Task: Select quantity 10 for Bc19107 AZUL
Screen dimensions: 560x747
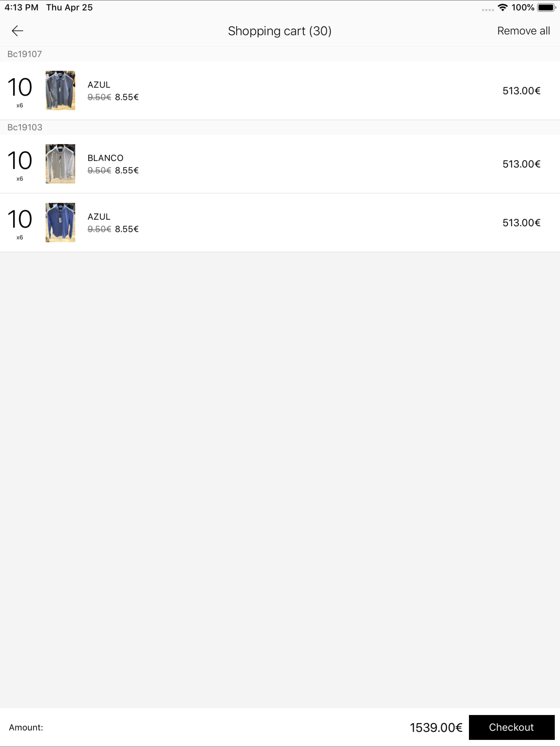Action: click(20, 87)
